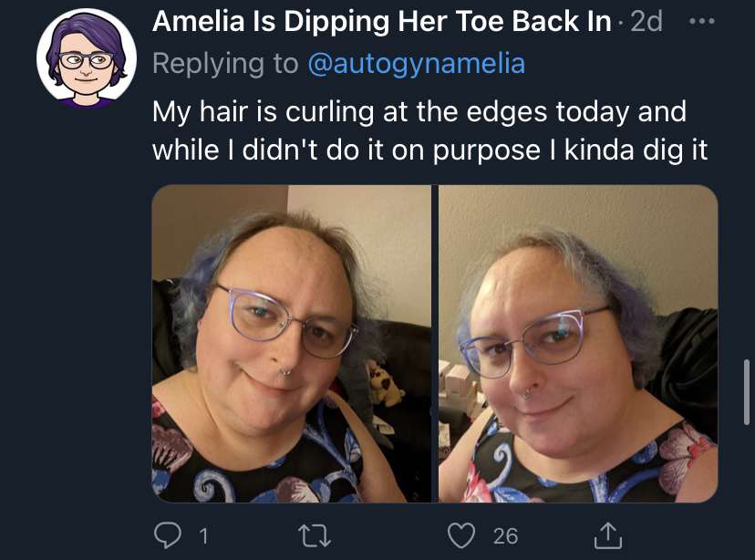Click the reply count showing 1

203,536
